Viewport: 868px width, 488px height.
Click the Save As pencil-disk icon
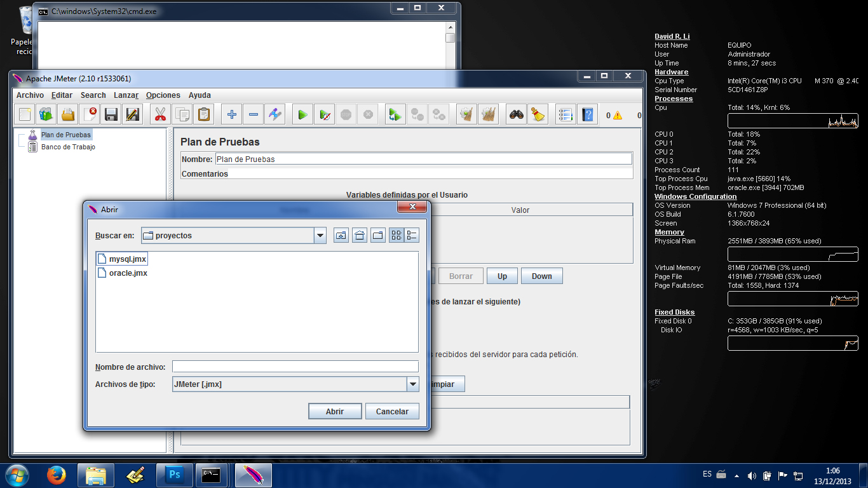click(132, 115)
